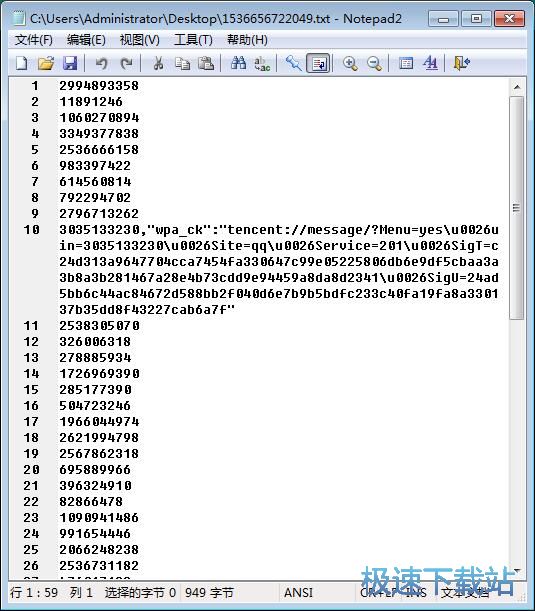Redo the last action via toolbar

126,63
